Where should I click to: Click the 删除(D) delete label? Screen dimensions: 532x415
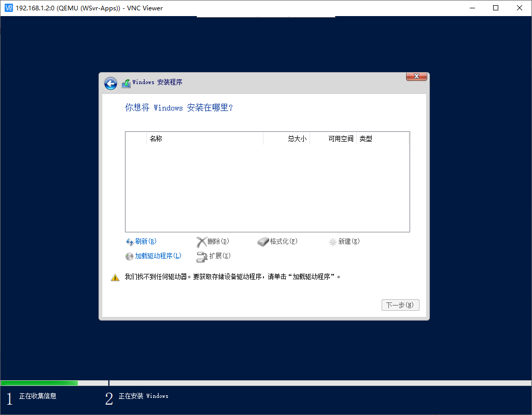tap(218, 242)
